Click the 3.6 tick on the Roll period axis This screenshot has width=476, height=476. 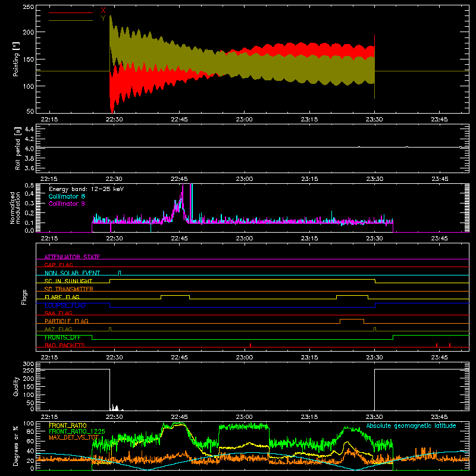tap(29, 168)
